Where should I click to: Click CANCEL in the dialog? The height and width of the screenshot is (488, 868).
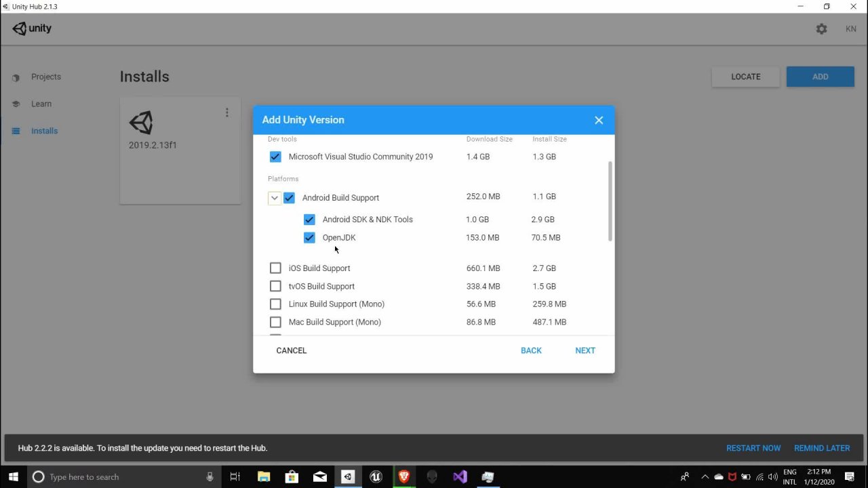coord(292,350)
